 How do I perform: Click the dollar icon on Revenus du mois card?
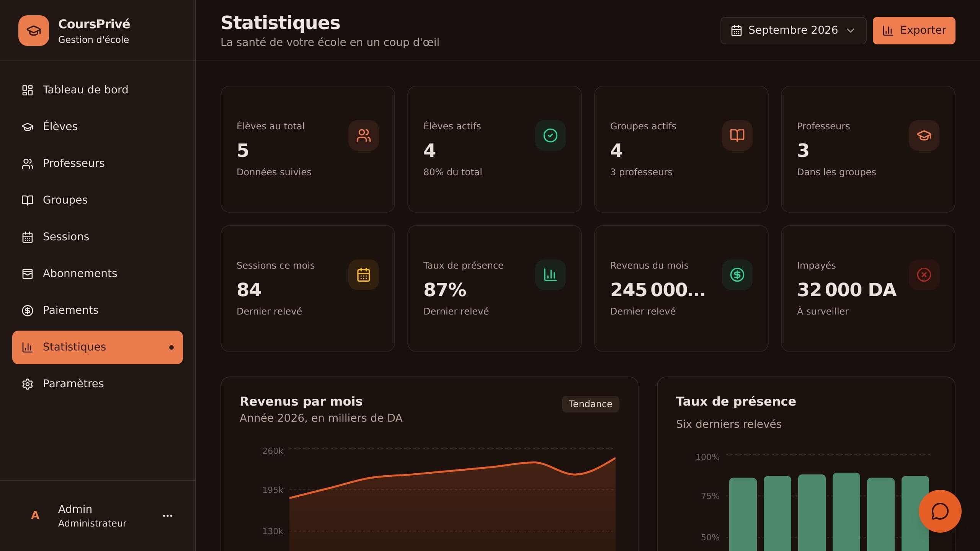[x=737, y=275]
